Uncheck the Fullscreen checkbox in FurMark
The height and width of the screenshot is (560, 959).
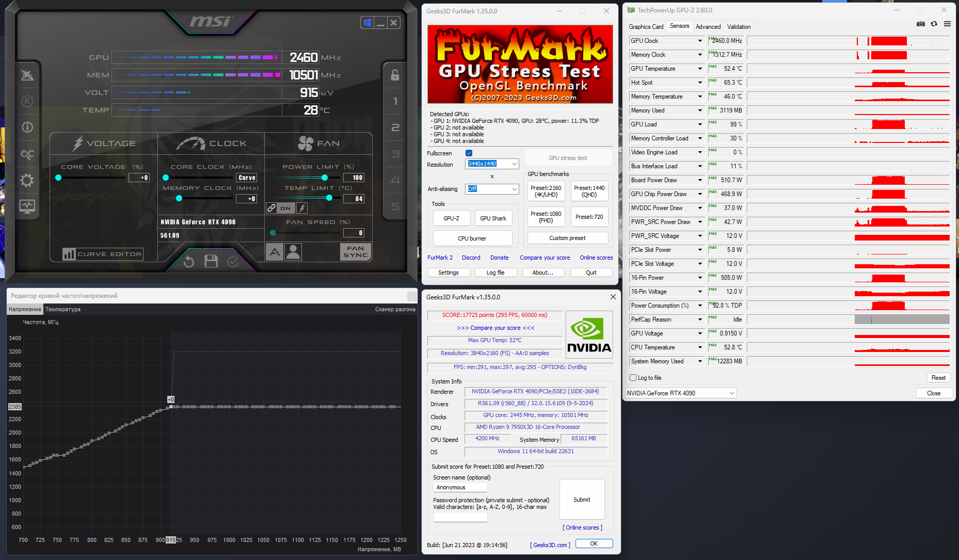[x=469, y=153]
